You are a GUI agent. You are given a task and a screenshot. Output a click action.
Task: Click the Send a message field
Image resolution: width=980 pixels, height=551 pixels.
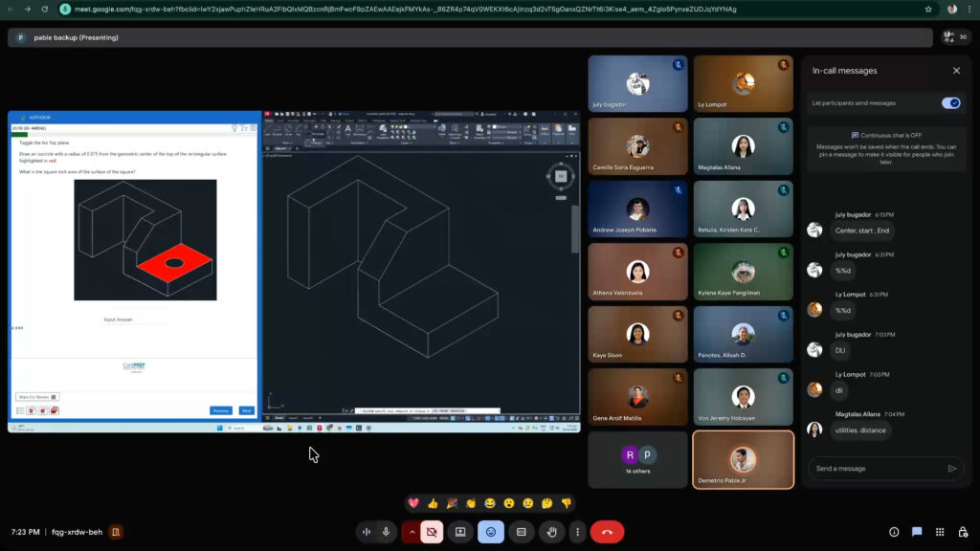coord(875,469)
